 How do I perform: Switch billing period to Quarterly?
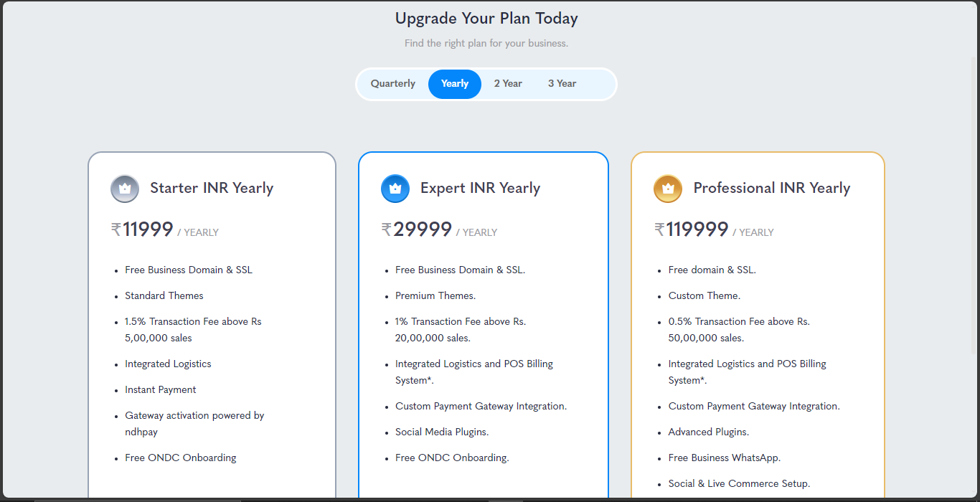393,84
